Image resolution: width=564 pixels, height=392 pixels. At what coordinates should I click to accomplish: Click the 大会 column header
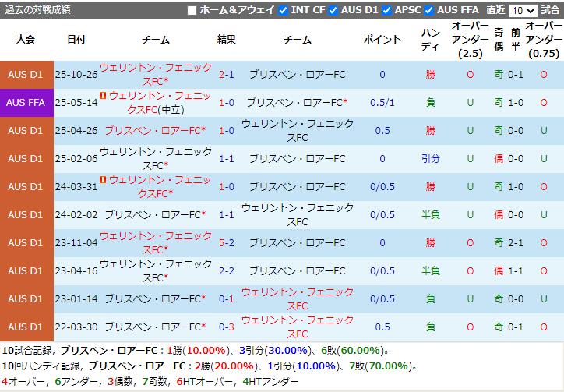click(26, 40)
